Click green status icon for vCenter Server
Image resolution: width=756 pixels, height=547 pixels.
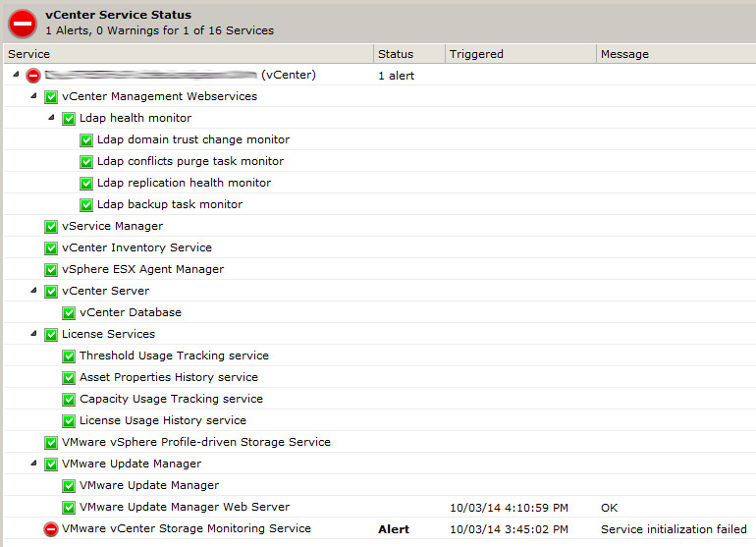[x=51, y=292]
